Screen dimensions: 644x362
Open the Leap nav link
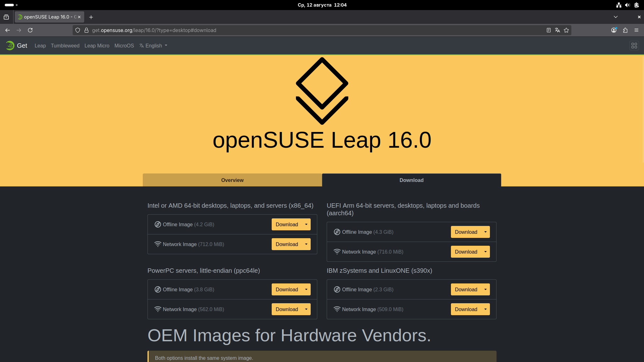[x=40, y=46]
